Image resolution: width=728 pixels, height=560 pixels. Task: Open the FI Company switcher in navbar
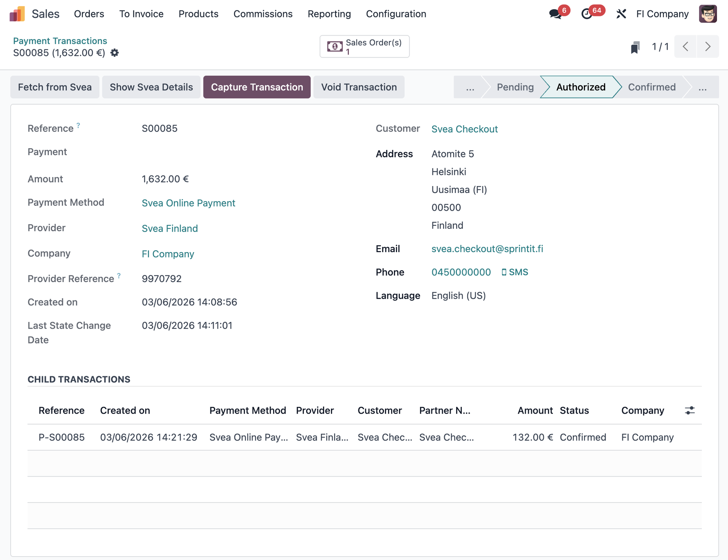pyautogui.click(x=662, y=14)
